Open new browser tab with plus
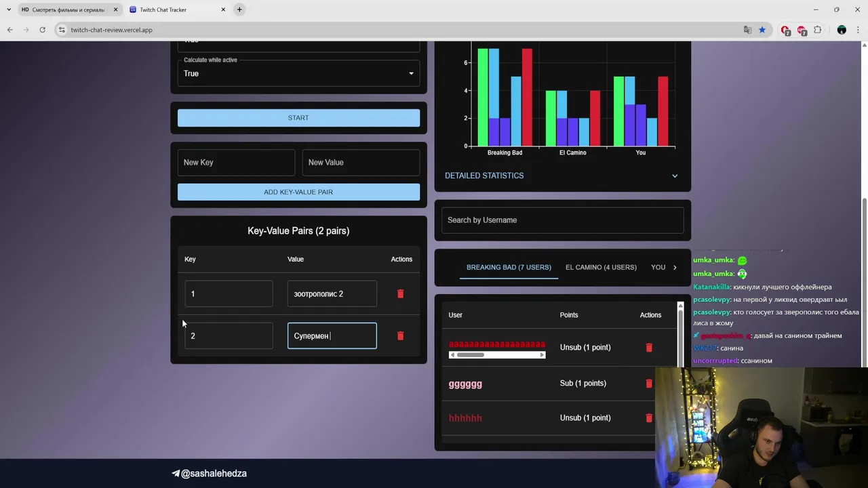The image size is (868, 488). click(239, 9)
